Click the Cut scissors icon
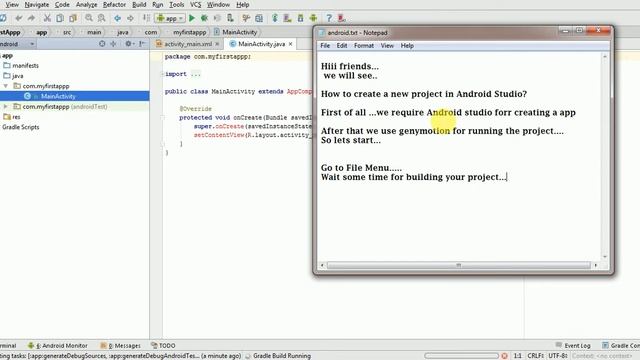The image size is (640, 360). (47, 18)
